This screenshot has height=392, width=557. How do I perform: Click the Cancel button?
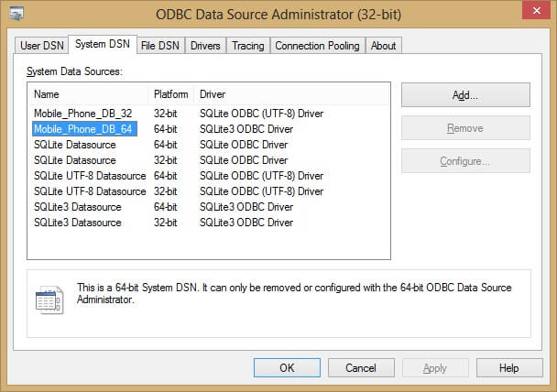[x=360, y=367]
